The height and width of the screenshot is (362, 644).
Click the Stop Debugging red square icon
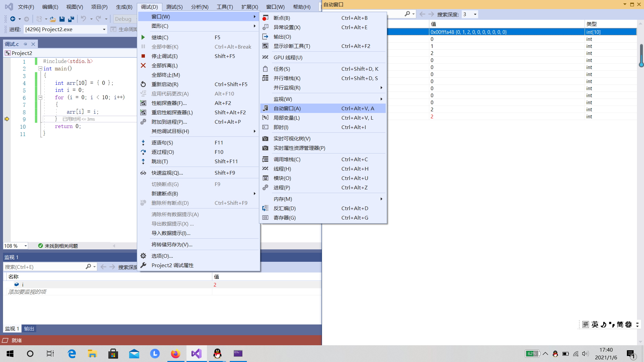pyautogui.click(x=143, y=56)
